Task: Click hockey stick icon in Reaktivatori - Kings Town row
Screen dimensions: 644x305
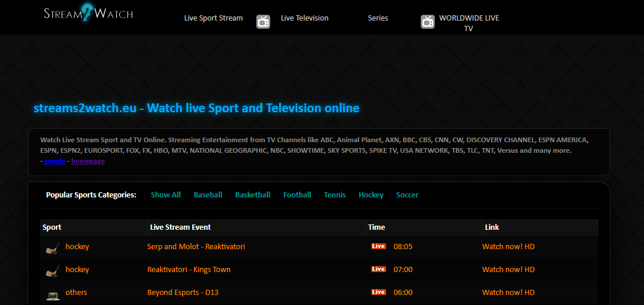Action: [x=52, y=270]
